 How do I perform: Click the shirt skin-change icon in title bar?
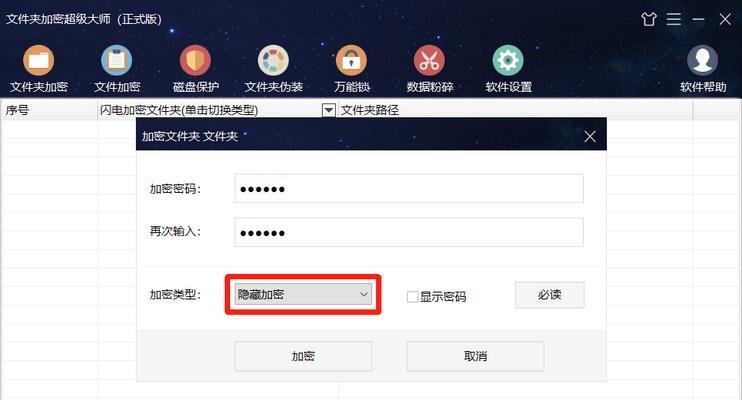pyautogui.click(x=649, y=19)
